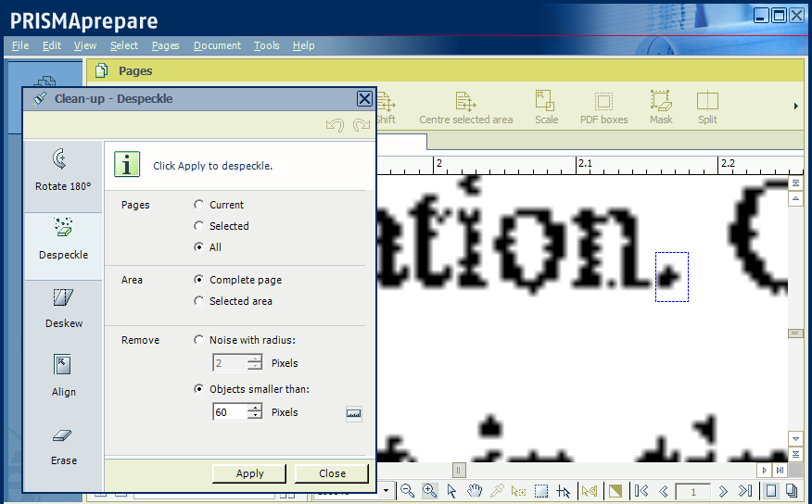Enable Noise with radius option
The height and width of the screenshot is (504, 812).
pyautogui.click(x=199, y=340)
